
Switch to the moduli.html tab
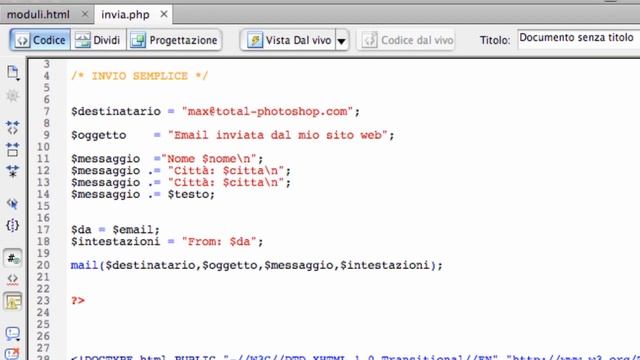click(38, 15)
